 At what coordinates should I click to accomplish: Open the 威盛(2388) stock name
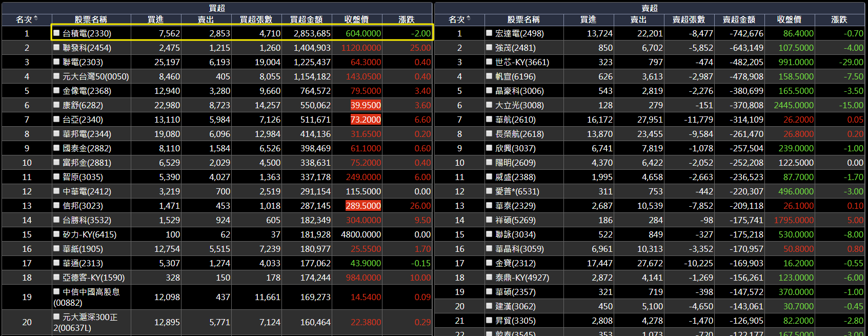point(515,177)
